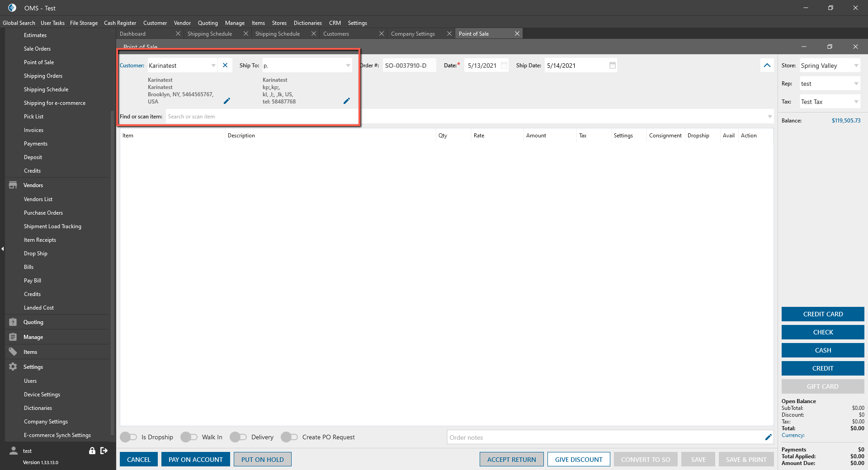Open Device Settings in the sidebar

tap(42, 395)
